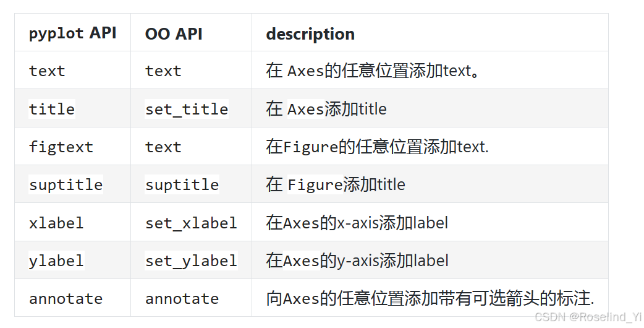This screenshot has width=644, height=328.
Task: Select the 'xlabel' pyplot cell
Action: pyautogui.click(x=56, y=223)
